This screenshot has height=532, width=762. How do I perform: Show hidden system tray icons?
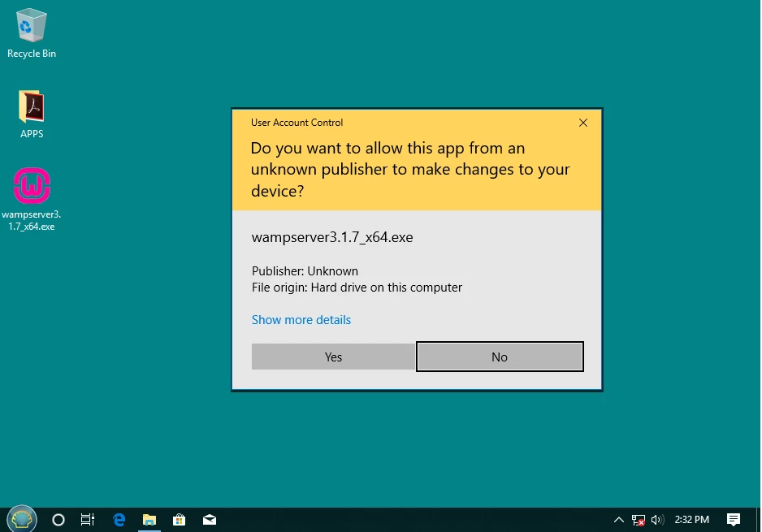coord(619,520)
